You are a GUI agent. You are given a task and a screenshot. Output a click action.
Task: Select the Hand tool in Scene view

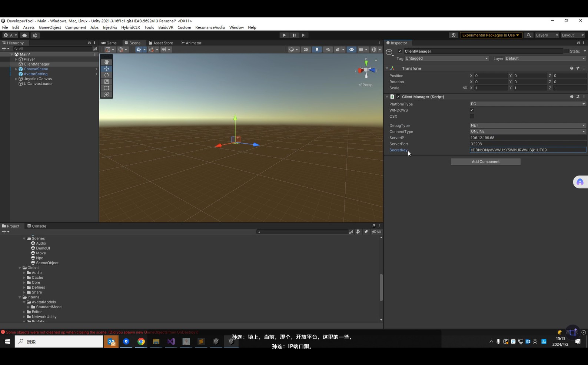click(106, 62)
